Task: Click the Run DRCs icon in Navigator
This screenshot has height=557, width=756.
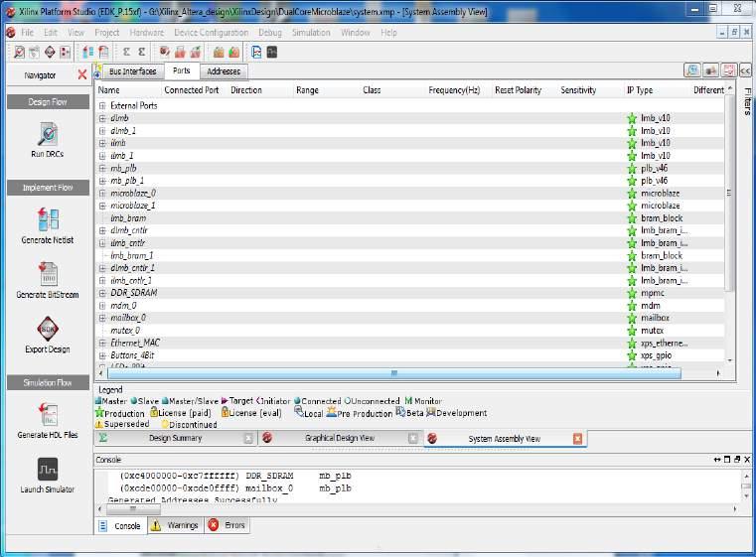Action: [48, 134]
